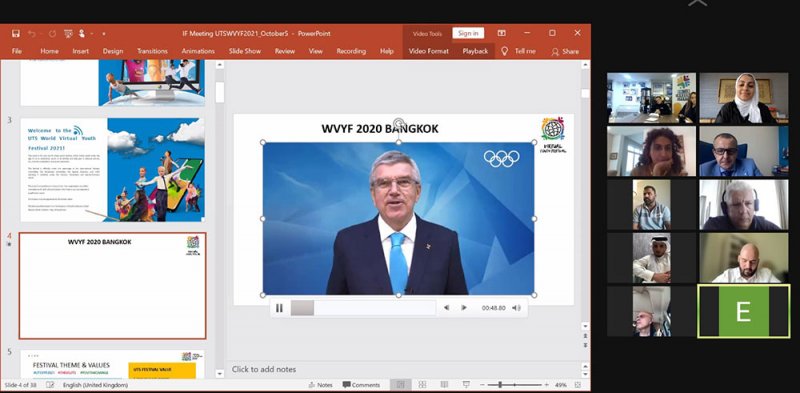Fit slide to current window icon
This screenshot has width=800, height=393.
pyautogui.click(x=578, y=385)
